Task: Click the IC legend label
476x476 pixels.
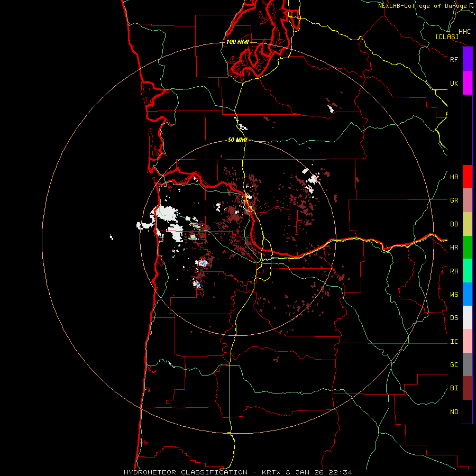Action: (x=454, y=342)
